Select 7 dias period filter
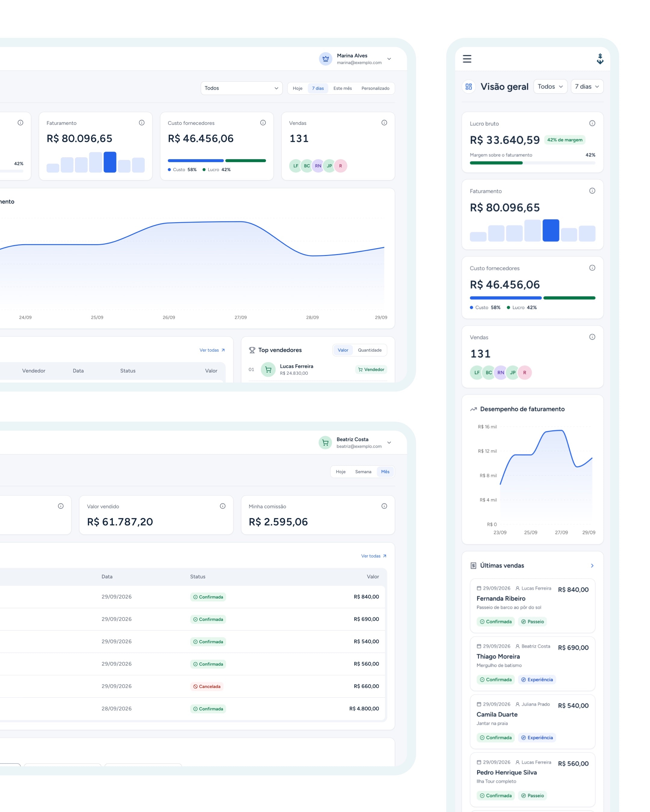Viewport: 650px width, 812px height. coord(318,88)
